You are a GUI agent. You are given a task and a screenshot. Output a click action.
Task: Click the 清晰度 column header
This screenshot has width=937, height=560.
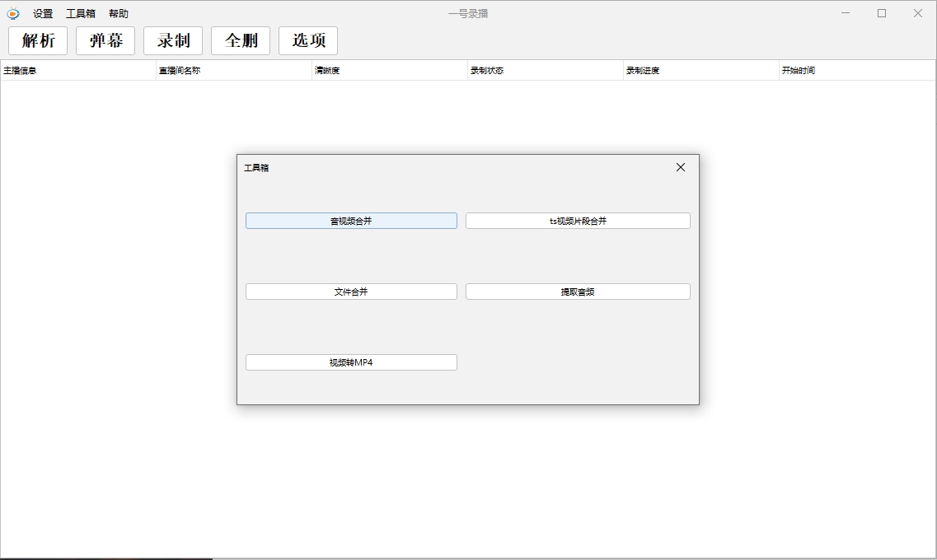click(390, 71)
